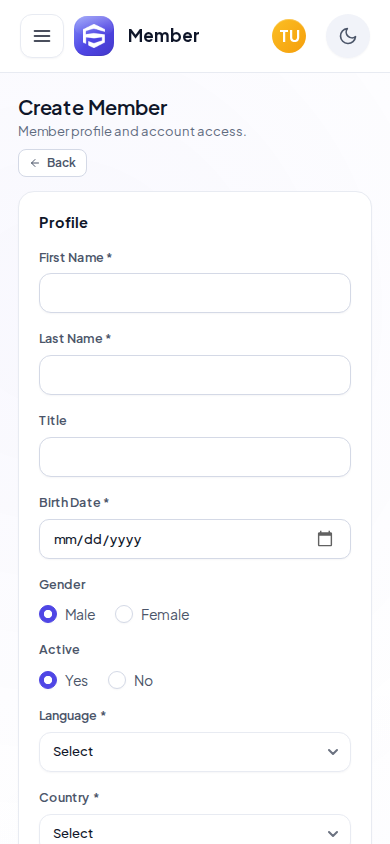Open the Language select dropdown
The image size is (390, 844).
point(195,752)
